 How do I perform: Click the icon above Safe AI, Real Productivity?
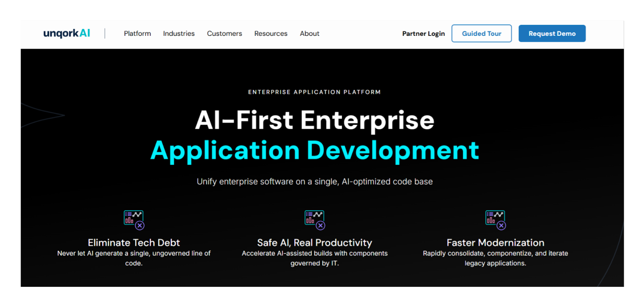tap(315, 220)
